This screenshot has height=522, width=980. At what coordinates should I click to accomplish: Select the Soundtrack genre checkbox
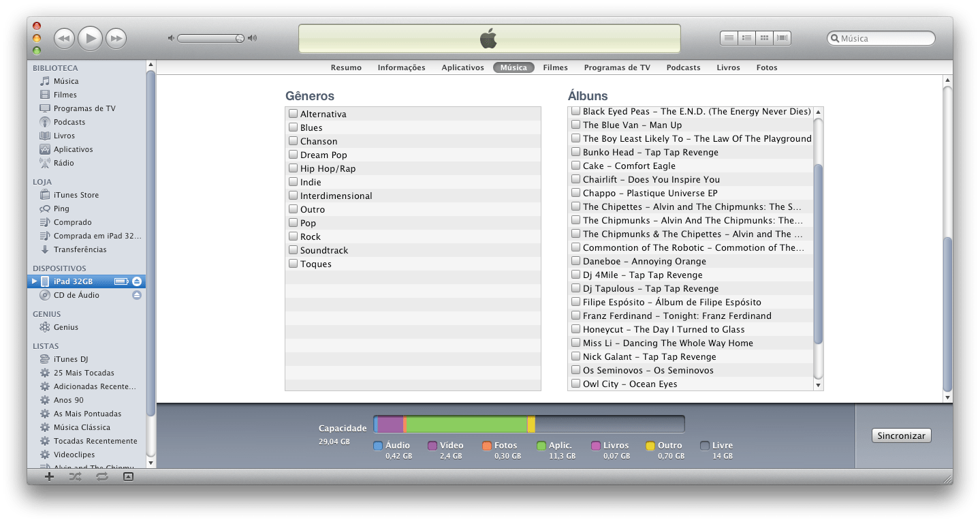[293, 250]
